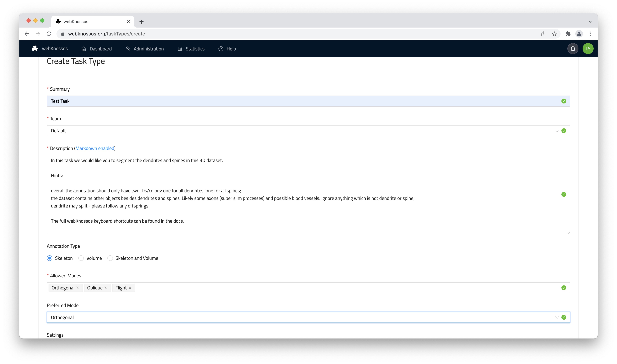Screen dimensions: 617x364
Task: Click the Description green validation check icon
Action: click(563, 194)
